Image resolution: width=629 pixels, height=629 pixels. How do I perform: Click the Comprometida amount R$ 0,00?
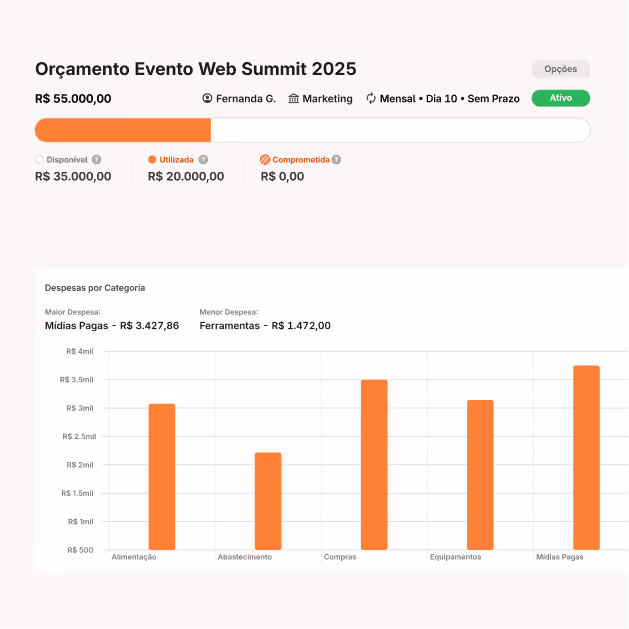(x=282, y=177)
